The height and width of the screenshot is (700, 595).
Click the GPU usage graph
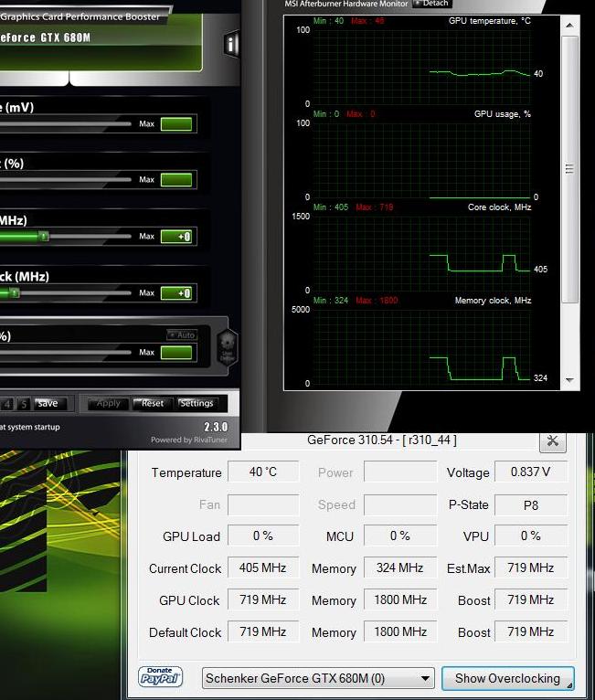[422, 160]
